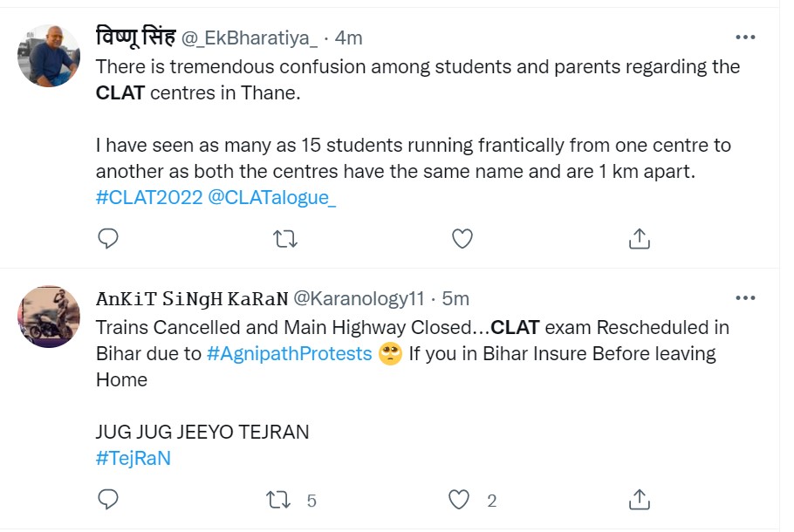794x532 pixels.
Task: Open the #AgnipathProtests hashtag
Action: pyautogui.click(x=290, y=354)
